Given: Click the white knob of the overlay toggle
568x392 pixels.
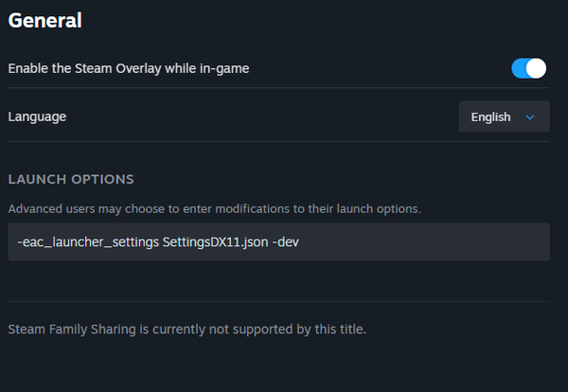Looking at the screenshot, I should [x=537, y=68].
